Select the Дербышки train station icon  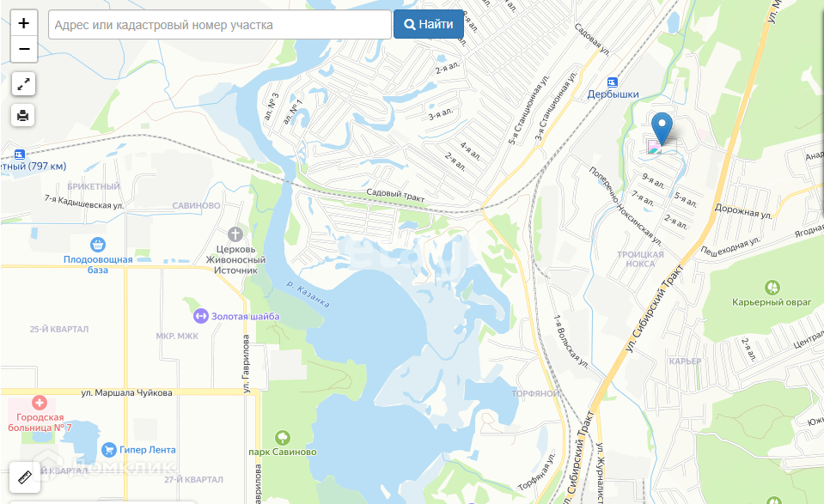613,82
